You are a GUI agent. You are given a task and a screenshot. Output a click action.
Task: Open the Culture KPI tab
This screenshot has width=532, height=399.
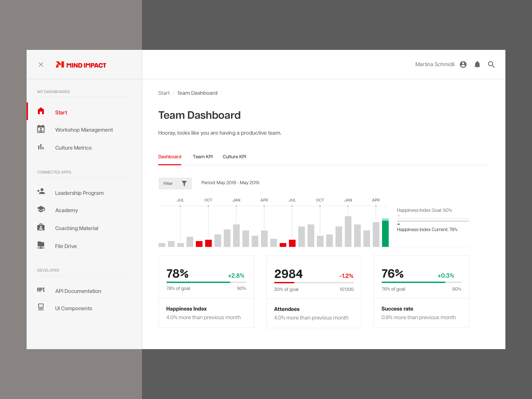click(234, 157)
